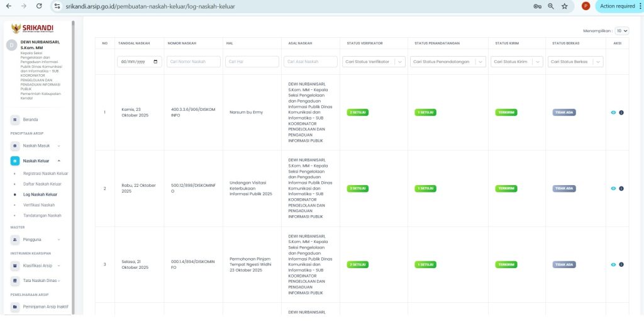This screenshot has width=644, height=321.
Task: Open the Cari Status Verifikator dropdown
Action: [x=375, y=62]
